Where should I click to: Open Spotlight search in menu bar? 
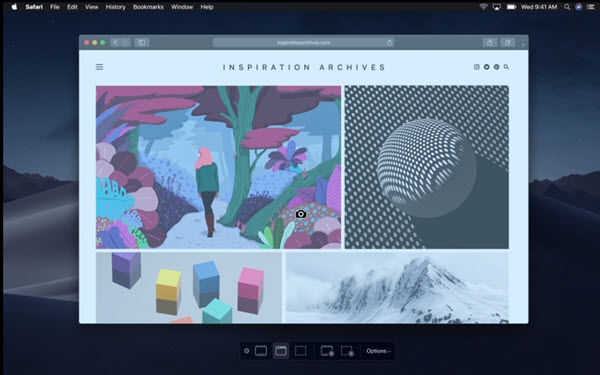pos(567,7)
